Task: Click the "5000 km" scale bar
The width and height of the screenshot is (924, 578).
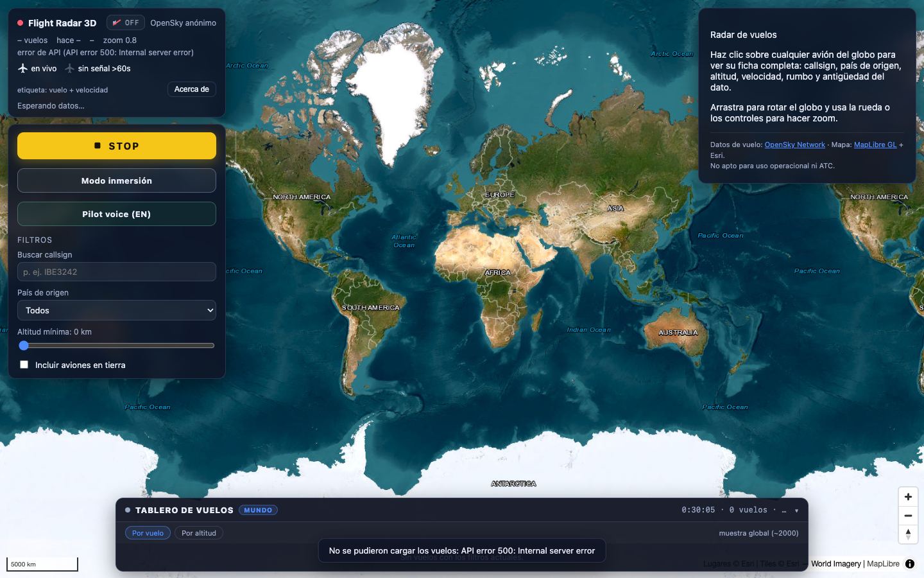Action: [x=42, y=565]
